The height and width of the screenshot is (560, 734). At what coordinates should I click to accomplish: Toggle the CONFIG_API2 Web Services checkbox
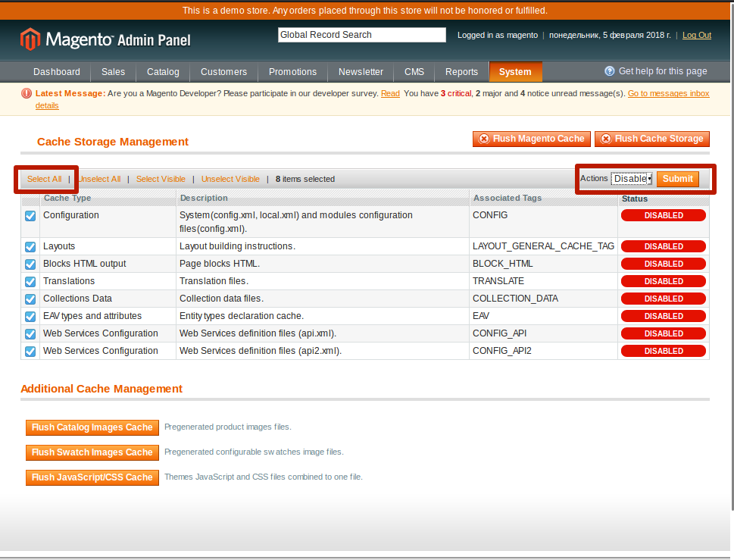pos(30,351)
